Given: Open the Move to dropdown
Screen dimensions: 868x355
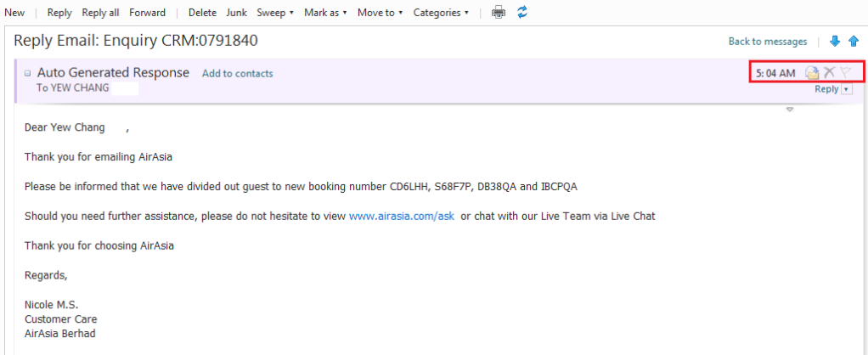Looking at the screenshot, I should pos(380,13).
